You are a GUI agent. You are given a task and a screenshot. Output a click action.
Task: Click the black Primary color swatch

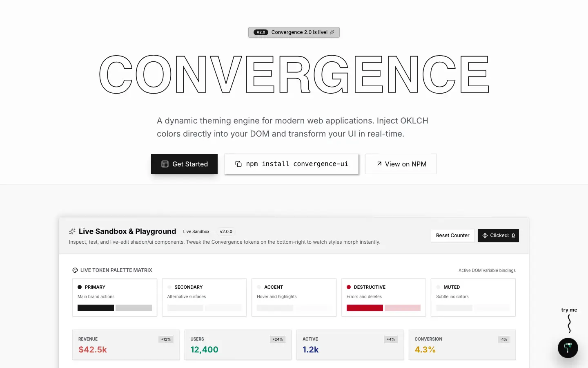point(96,308)
